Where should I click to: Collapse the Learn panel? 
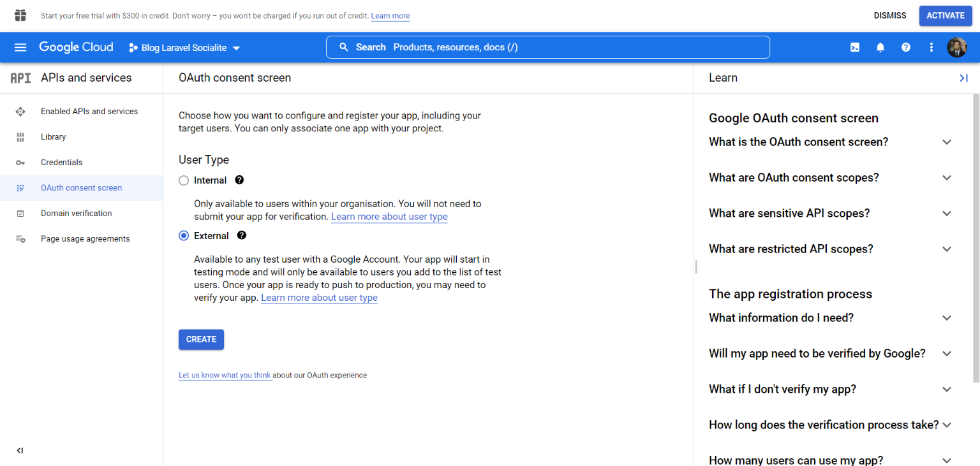pyautogui.click(x=963, y=78)
